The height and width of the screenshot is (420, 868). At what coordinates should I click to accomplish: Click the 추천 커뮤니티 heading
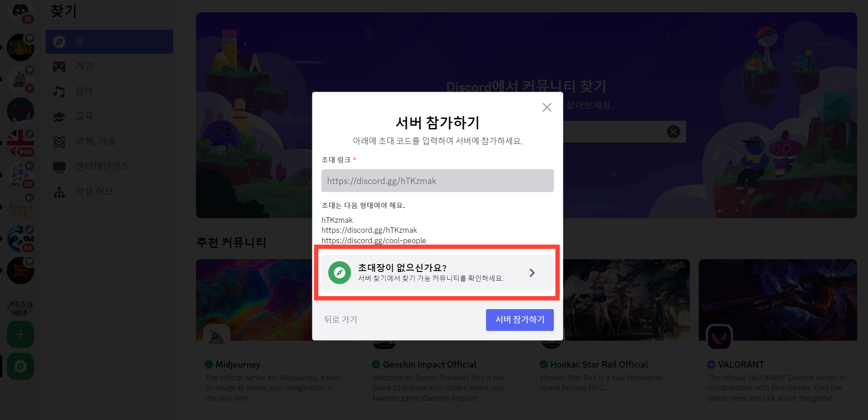231,242
